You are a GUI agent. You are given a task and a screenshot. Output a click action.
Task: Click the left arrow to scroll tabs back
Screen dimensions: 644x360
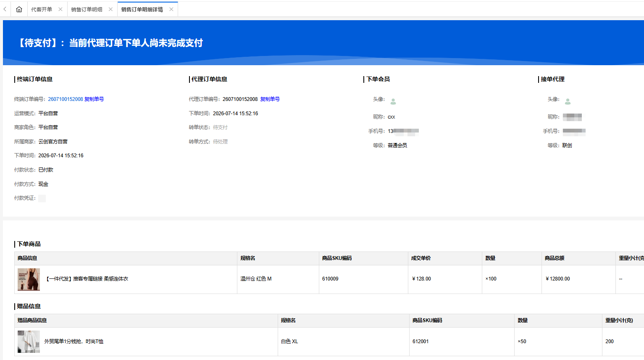click(5, 9)
